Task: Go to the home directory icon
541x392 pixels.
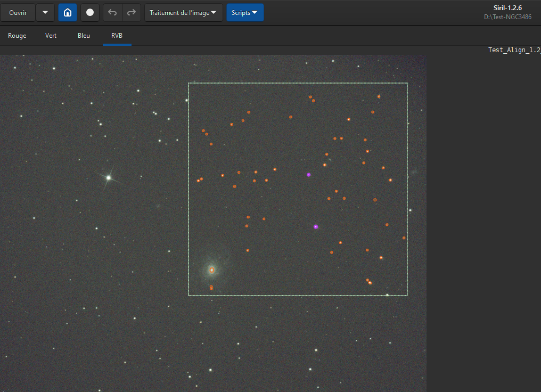Action: [68, 13]
